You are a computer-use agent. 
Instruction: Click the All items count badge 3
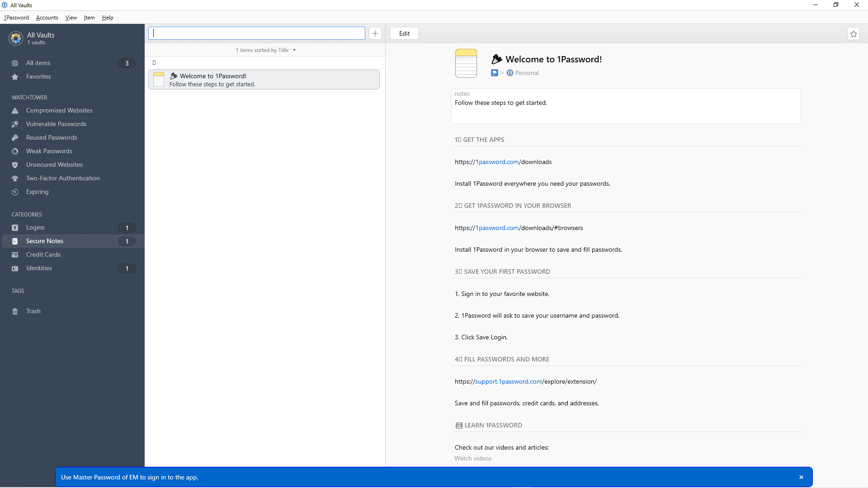coord(127,63)
